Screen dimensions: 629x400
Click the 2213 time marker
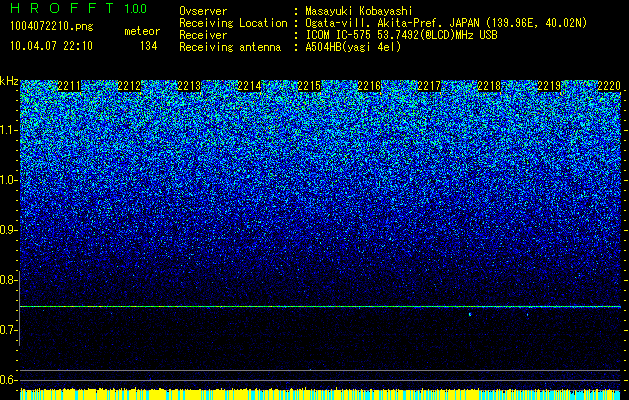pos(189,86)
